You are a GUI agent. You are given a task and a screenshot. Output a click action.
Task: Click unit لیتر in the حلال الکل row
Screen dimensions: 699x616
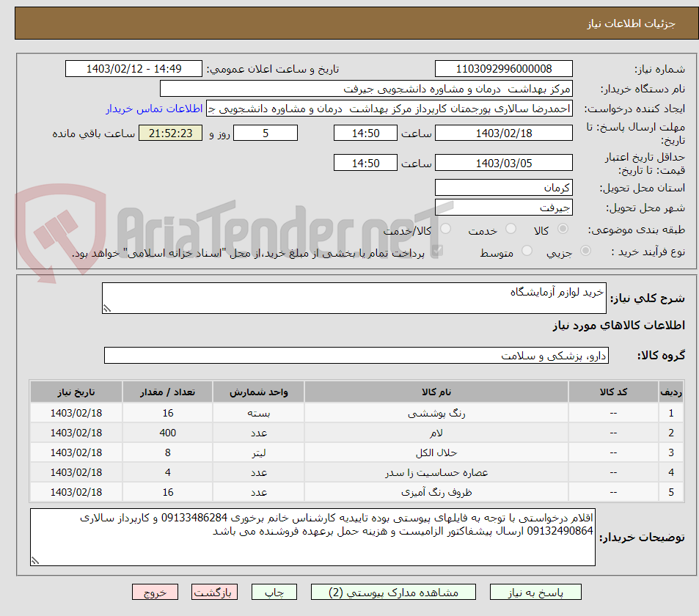click(x=259, y=452)
